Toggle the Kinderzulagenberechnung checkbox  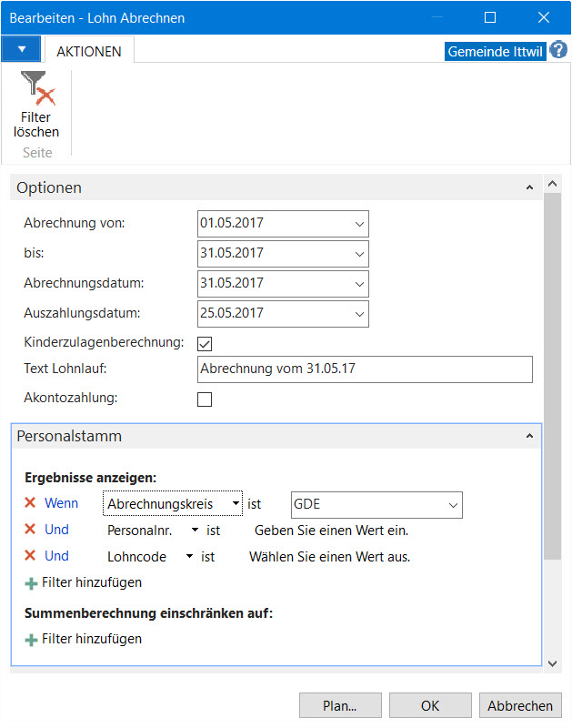click(205, 344)
